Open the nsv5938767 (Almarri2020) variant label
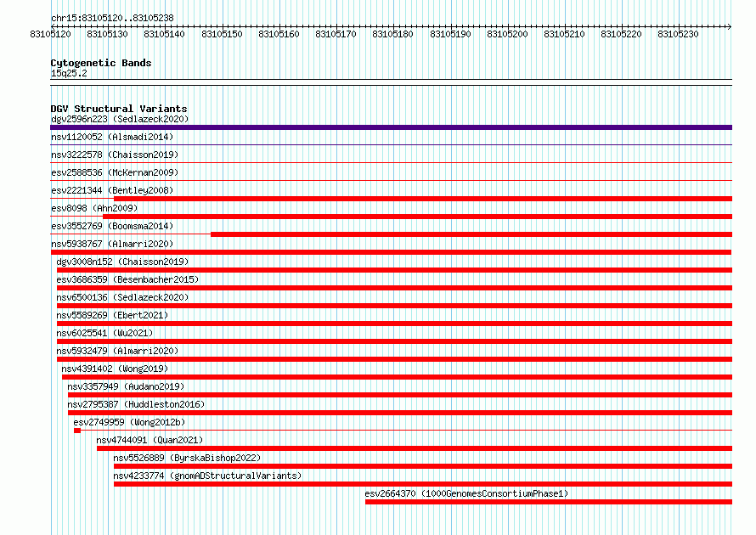The width and height of the screenshot is (756, 535). pos(112,244)
